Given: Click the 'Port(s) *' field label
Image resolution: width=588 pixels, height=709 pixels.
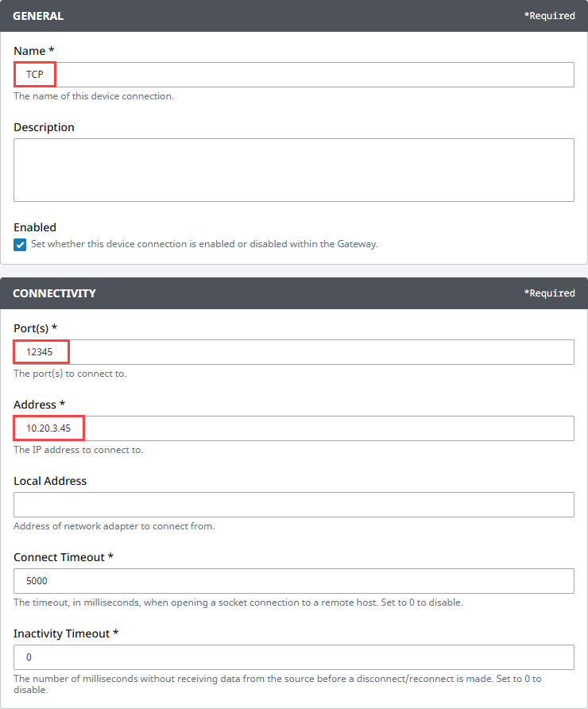Looking at the screenshot, I should (35, 328).
